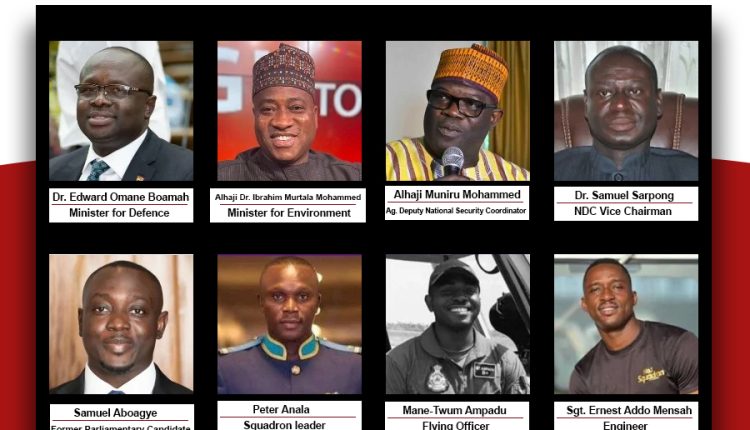Select the Alhaji Muniru Mohammed name caption
Screen dimensions: 750x430
pos(457,195)
